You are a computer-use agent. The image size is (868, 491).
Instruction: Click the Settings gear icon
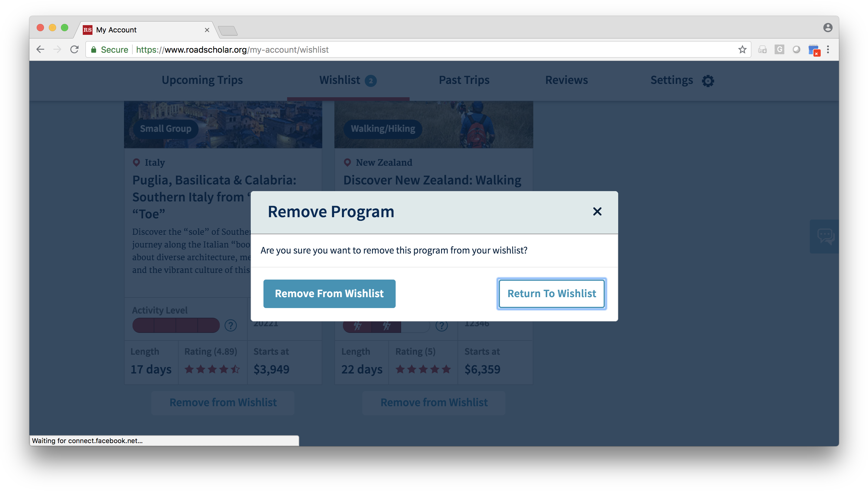[708, 81]
